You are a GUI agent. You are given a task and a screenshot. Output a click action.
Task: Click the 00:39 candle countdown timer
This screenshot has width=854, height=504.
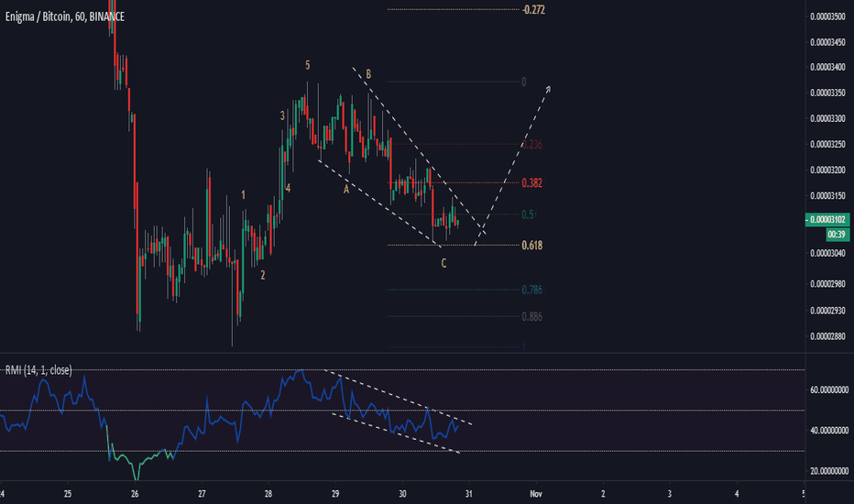pos(836,235)
